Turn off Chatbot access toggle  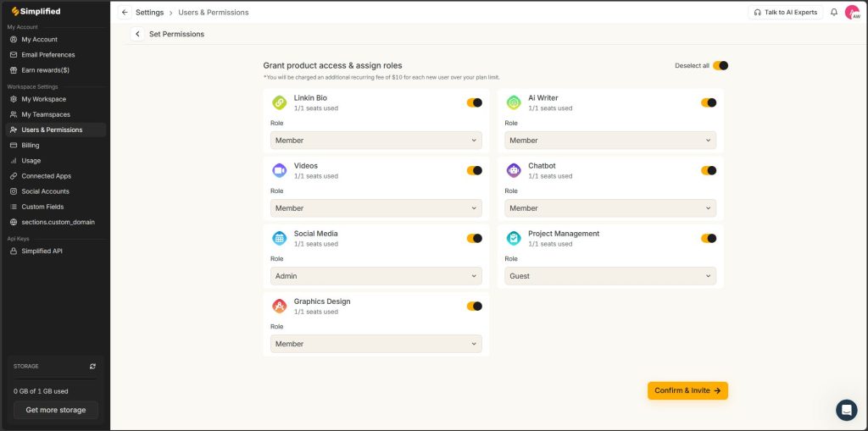[x=709, y=170]
